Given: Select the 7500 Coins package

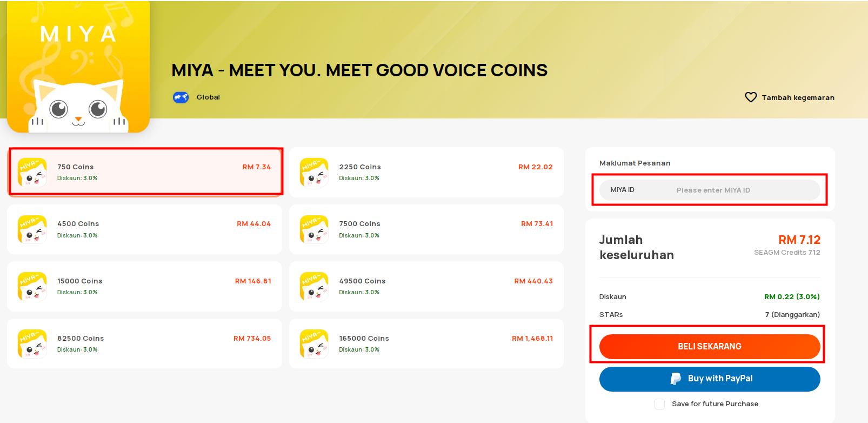Looking at the screenshot, I should click(x=426, y=229).
